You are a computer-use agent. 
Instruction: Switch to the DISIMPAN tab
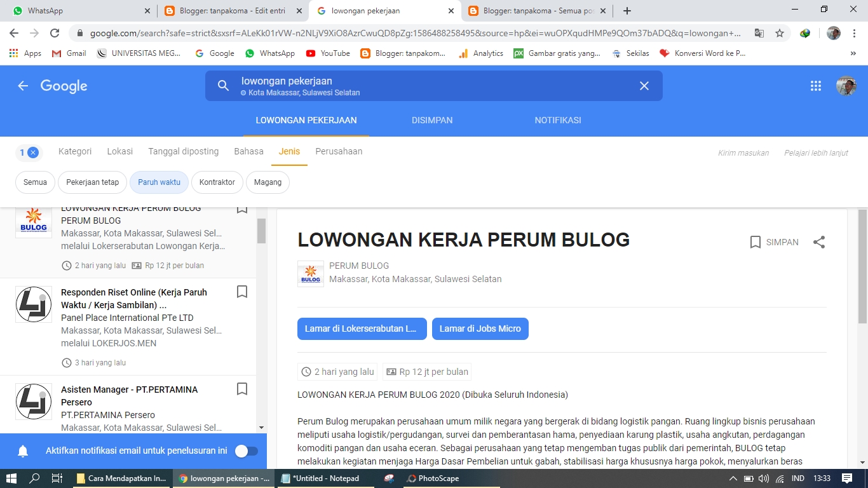[x=432, y=119]
